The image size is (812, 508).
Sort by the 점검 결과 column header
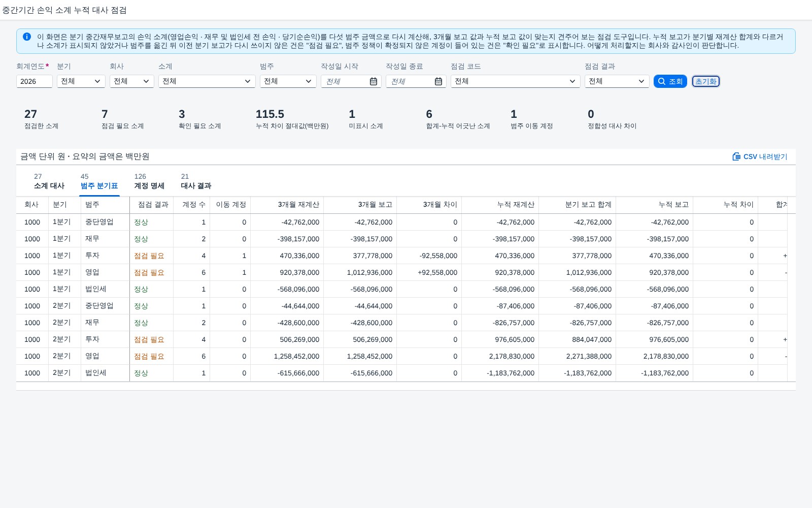pos(153,204)
